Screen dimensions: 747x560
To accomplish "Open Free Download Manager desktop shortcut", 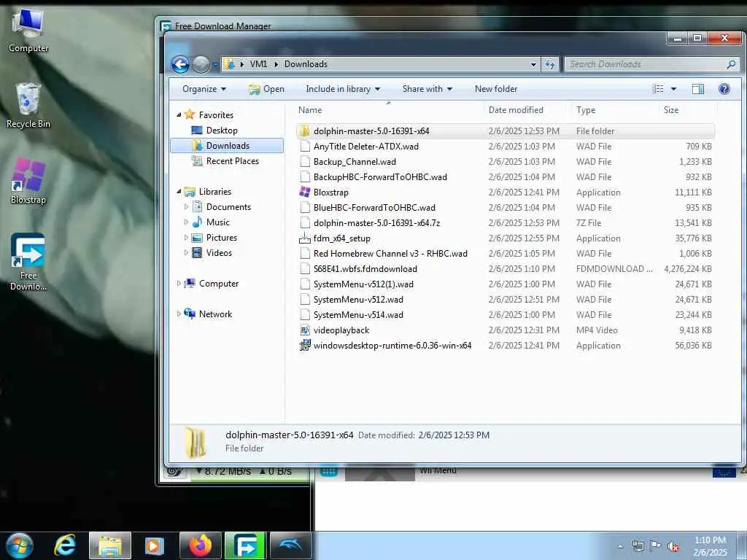I will tap(28, 262).
